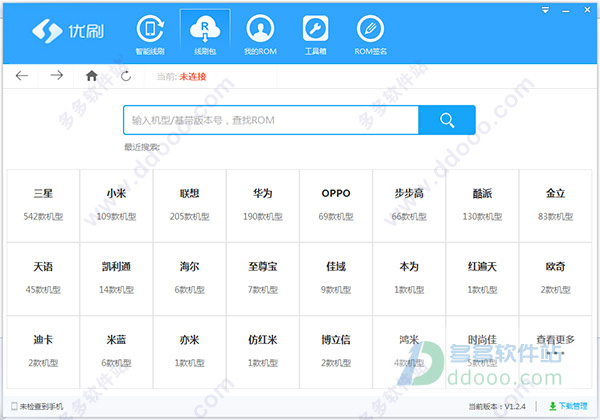Open the 鸿米 brand tile

click(409, 352)
